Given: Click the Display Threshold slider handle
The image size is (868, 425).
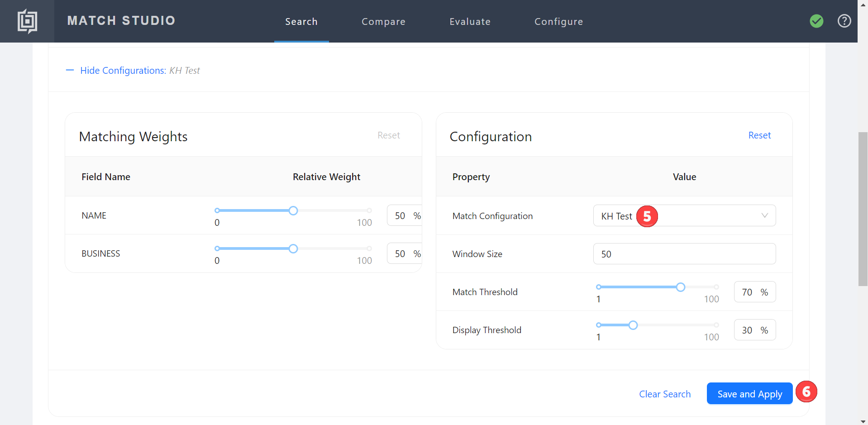Looking at the screenshot, I should pos(633,325).
